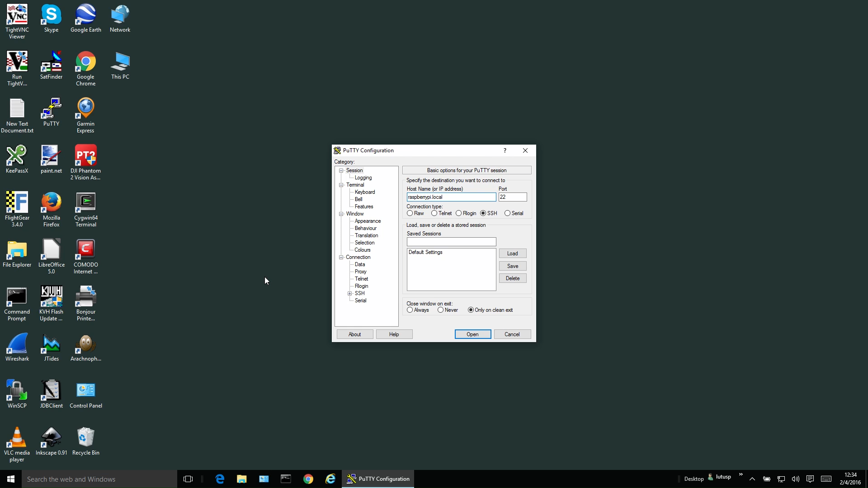Select the Telnet connection type

tap(434, 213)
